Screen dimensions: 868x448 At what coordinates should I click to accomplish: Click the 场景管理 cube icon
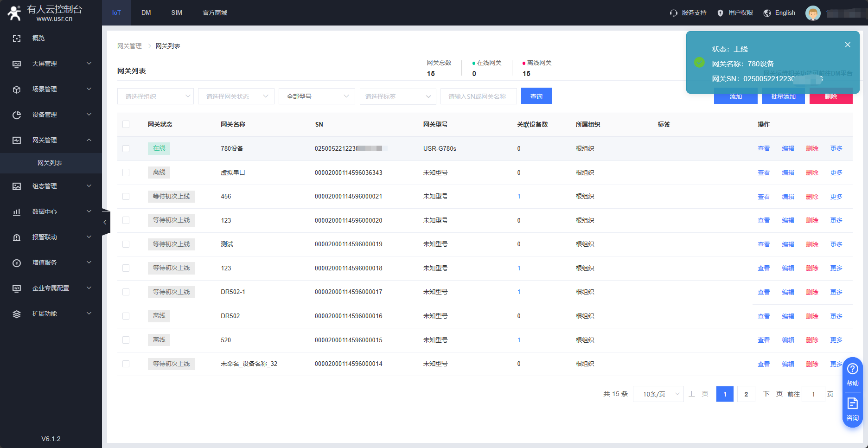pos(17,90)
